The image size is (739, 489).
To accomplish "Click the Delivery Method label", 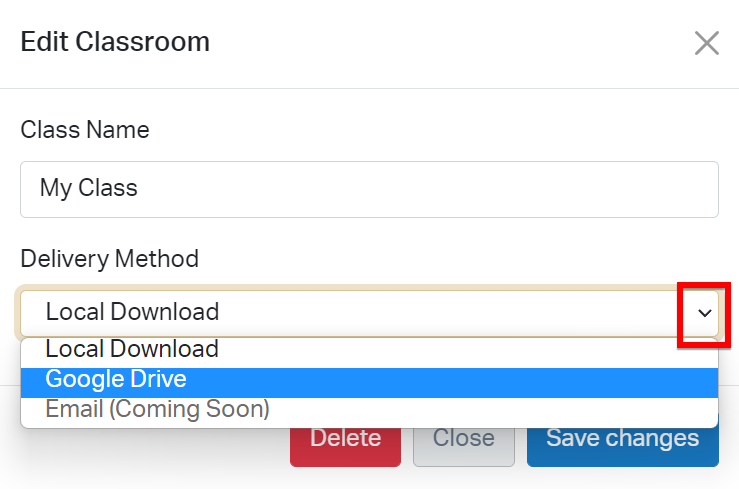I will coord(110,259).
